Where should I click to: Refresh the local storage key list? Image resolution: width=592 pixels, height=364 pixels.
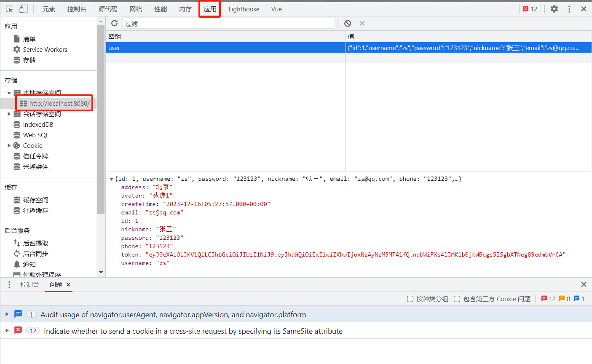click(114, 23)
